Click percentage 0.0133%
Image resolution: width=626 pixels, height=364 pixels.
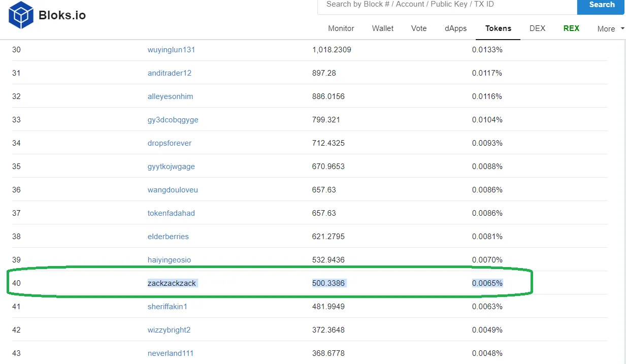coord(487,50)
